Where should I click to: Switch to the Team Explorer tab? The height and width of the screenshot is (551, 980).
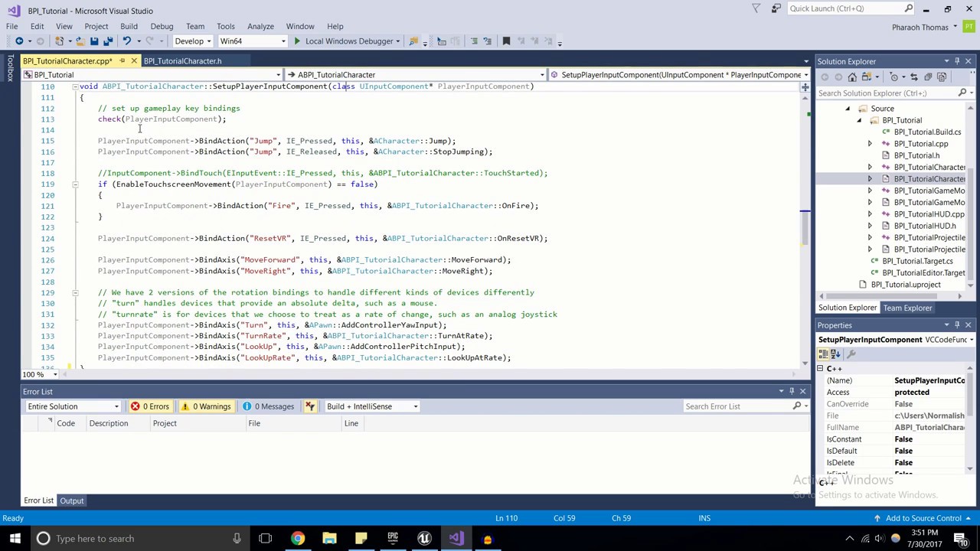pos(907,308)
